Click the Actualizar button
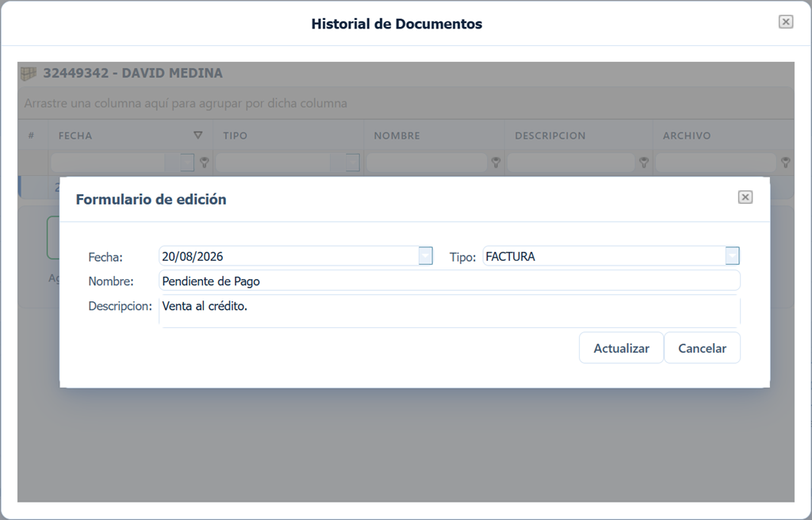 click(x=621, y=348)
